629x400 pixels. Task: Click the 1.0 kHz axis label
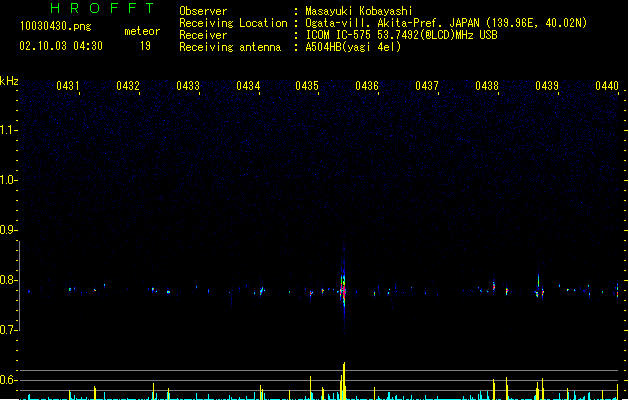click(x=8, y=180)
